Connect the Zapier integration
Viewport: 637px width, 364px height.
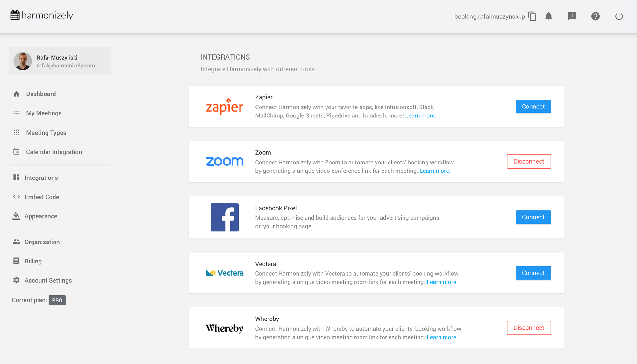[533, 107]
